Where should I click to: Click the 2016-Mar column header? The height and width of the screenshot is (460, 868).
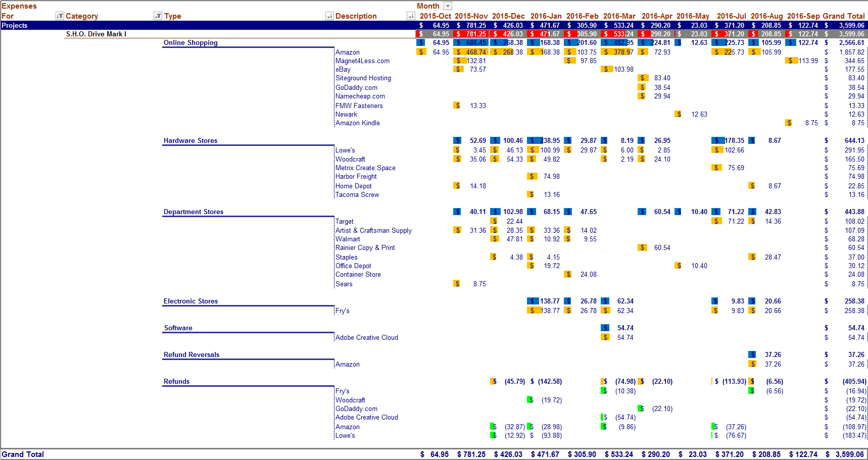pos(619,16)
